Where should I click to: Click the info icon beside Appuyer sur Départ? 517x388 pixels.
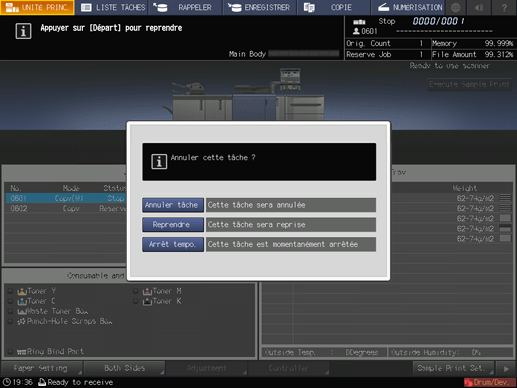pos(23,31)
